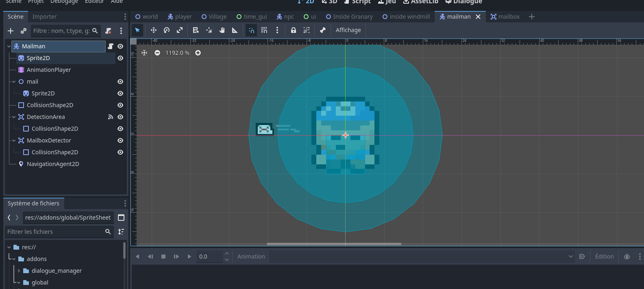
Task: Select the Scale mode tool
Action: (180, 30)
